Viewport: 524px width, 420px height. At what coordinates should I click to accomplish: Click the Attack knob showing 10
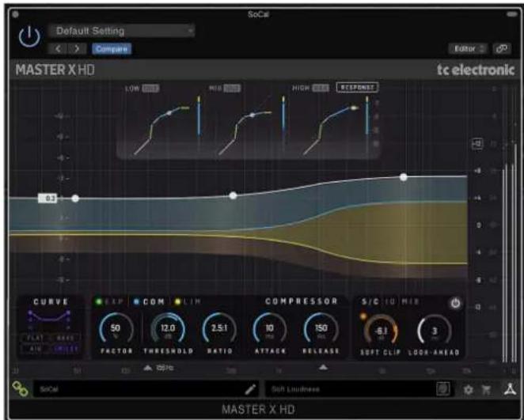pyautogui.click(x=270, y=330)
